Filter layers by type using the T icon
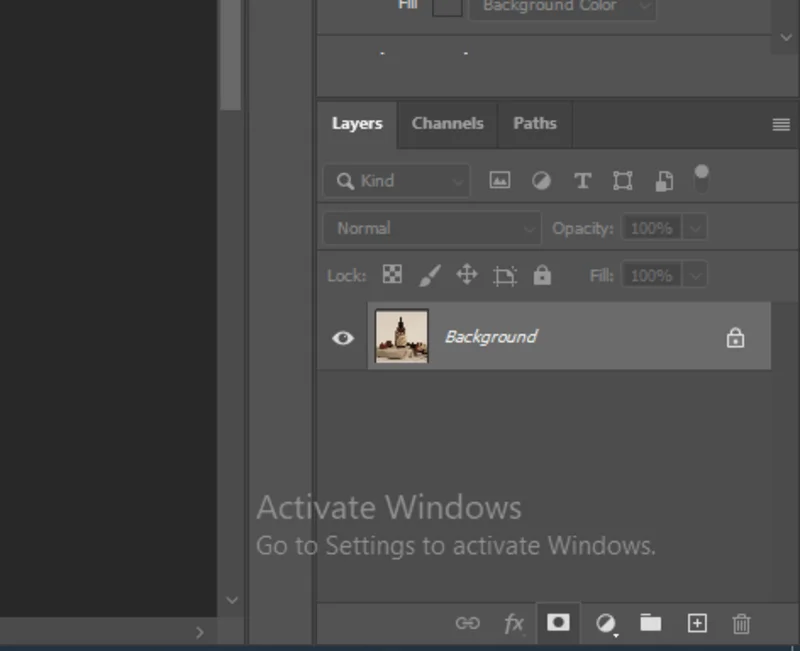 [x=582, y=180]
